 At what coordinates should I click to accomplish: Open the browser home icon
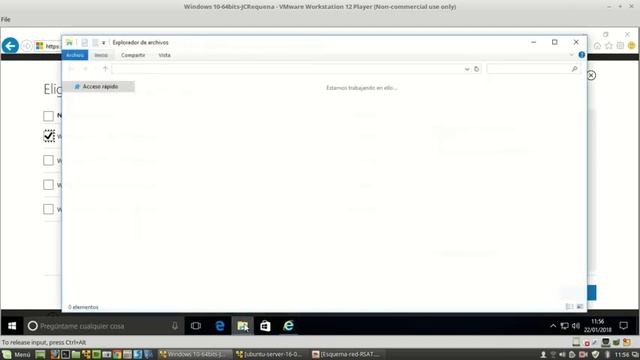(597, 46)
